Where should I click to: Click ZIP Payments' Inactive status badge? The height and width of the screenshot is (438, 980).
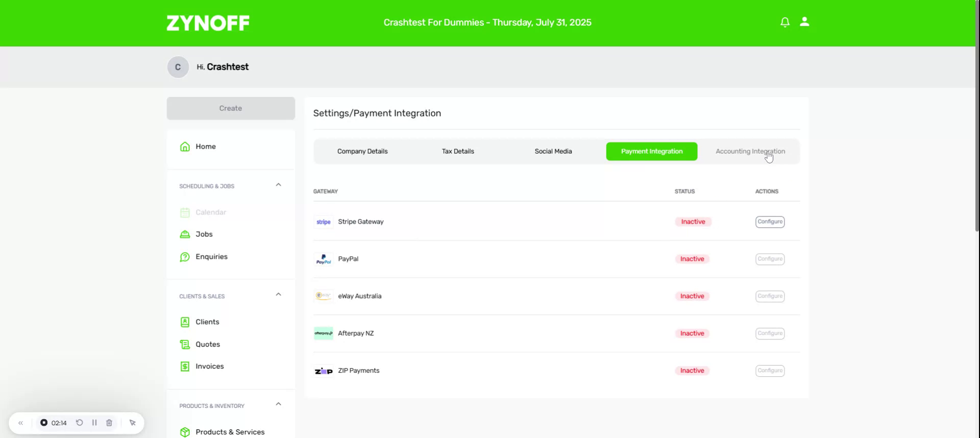(x=692, y=371)
